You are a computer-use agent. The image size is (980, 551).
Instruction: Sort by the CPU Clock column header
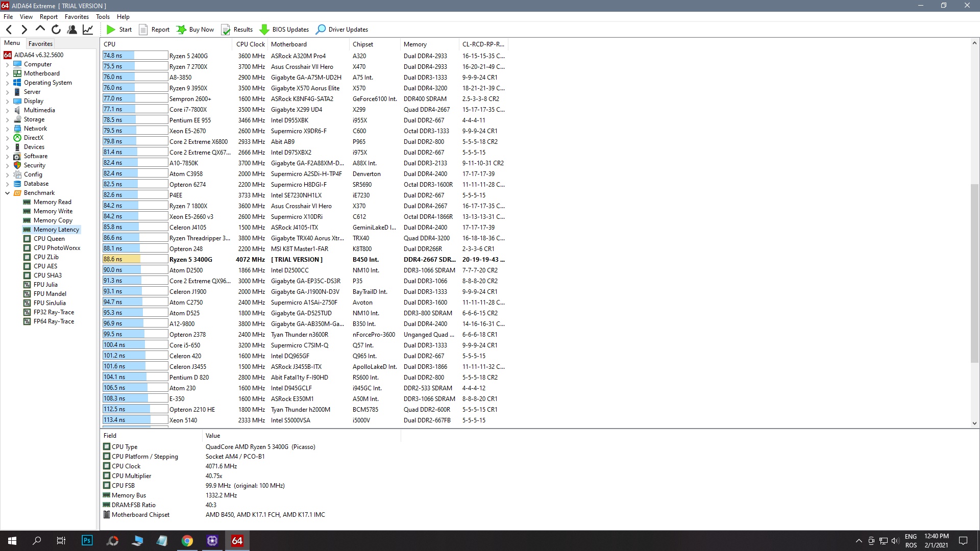[251, 44]
